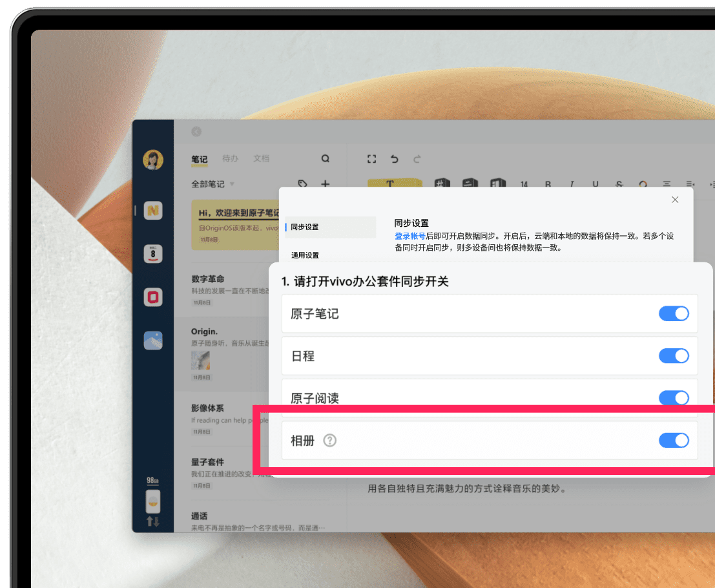715x588 pixels.
Task: Switch to the 笔记 tab
Action: pos(200,159)
